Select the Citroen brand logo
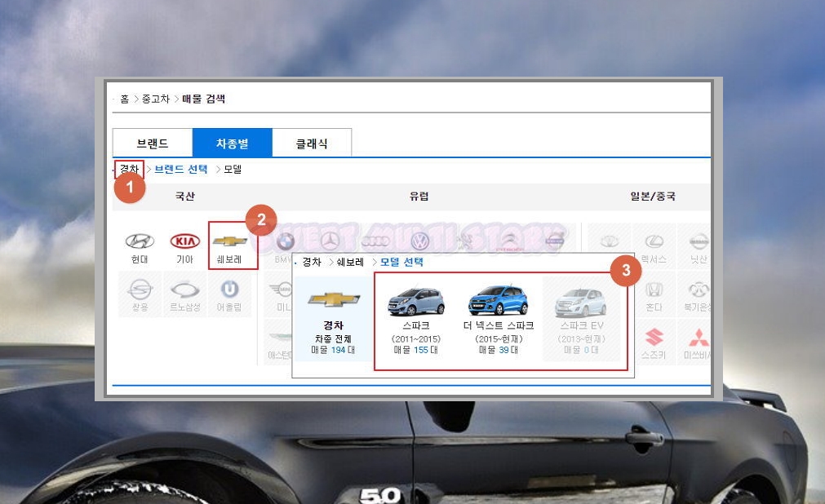825x504 pixels. point(509,241)
